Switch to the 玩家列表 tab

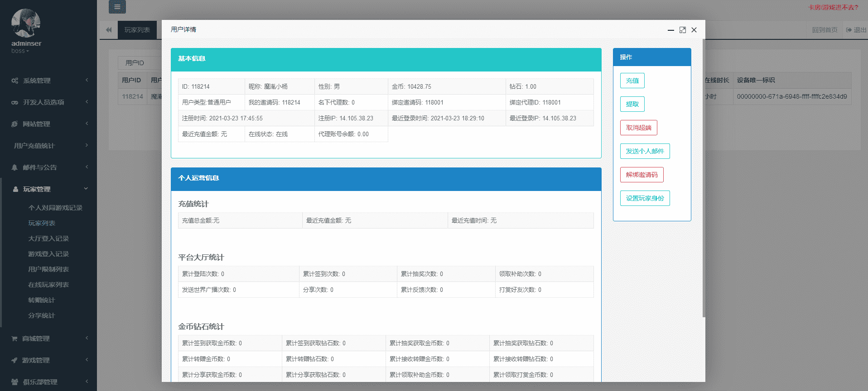(x=137, y=30)
